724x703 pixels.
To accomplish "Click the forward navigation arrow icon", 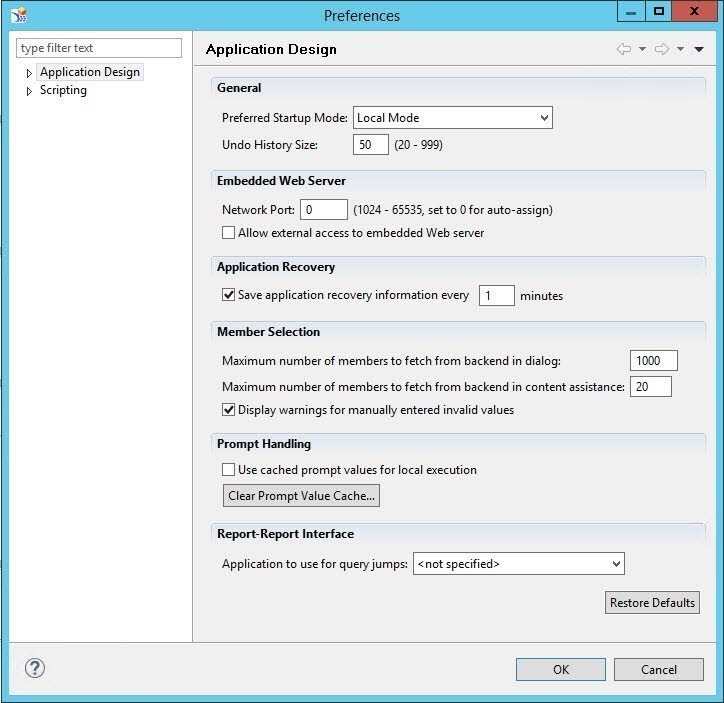I will [661, 49].
